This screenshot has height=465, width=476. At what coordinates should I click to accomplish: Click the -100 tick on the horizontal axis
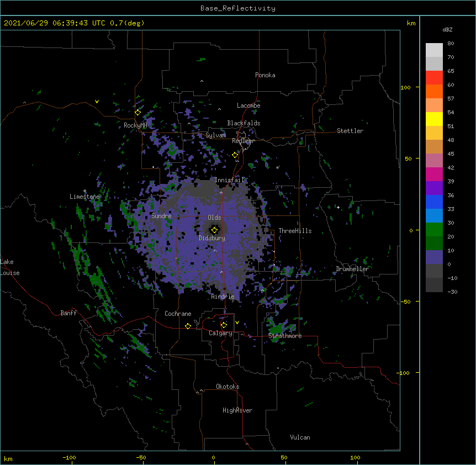pos(69,457)
